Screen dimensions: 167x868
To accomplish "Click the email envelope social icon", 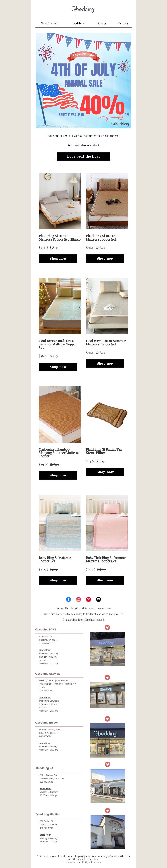I will 99,599.
